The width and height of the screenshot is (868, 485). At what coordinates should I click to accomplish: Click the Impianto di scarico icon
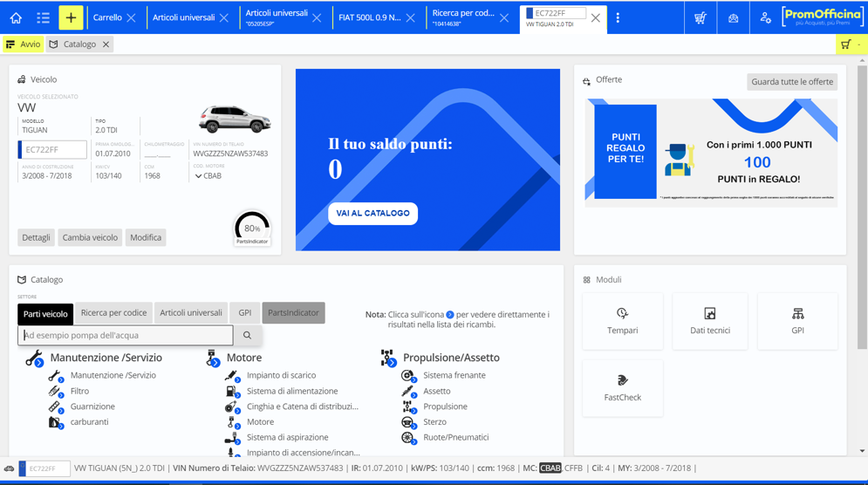coord(233,376)
